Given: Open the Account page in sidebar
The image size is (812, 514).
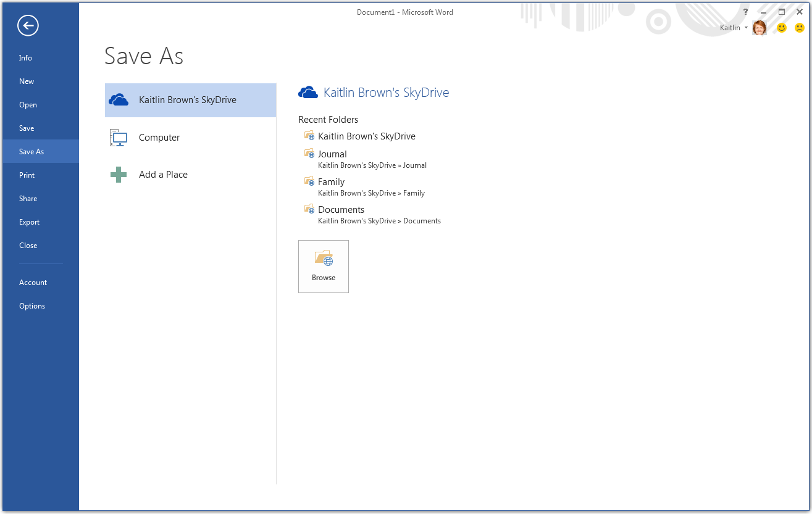Looking at the screenshot, I should point(33,283).
